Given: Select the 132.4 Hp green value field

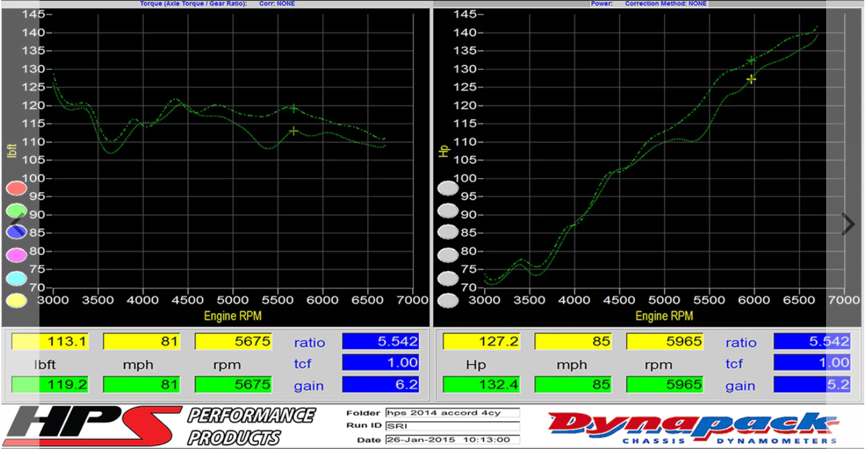Looking at the screenshot, I should (x=481, y=385).
